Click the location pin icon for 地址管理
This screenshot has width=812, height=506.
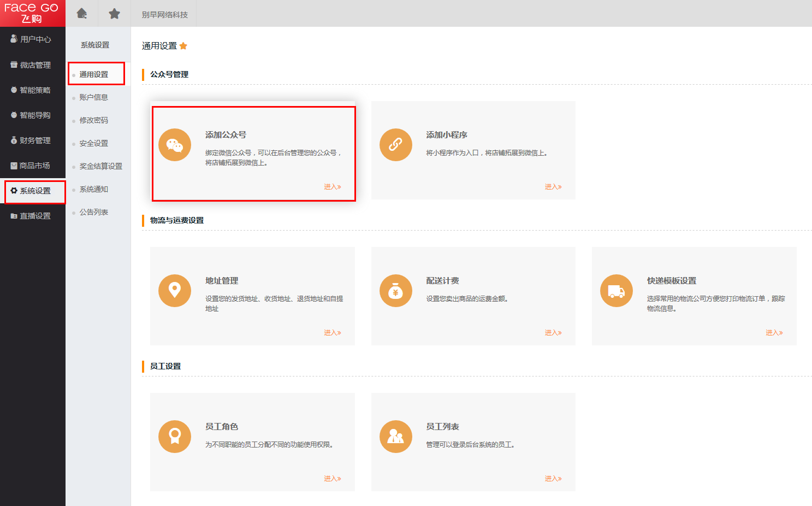coord(175,291)
